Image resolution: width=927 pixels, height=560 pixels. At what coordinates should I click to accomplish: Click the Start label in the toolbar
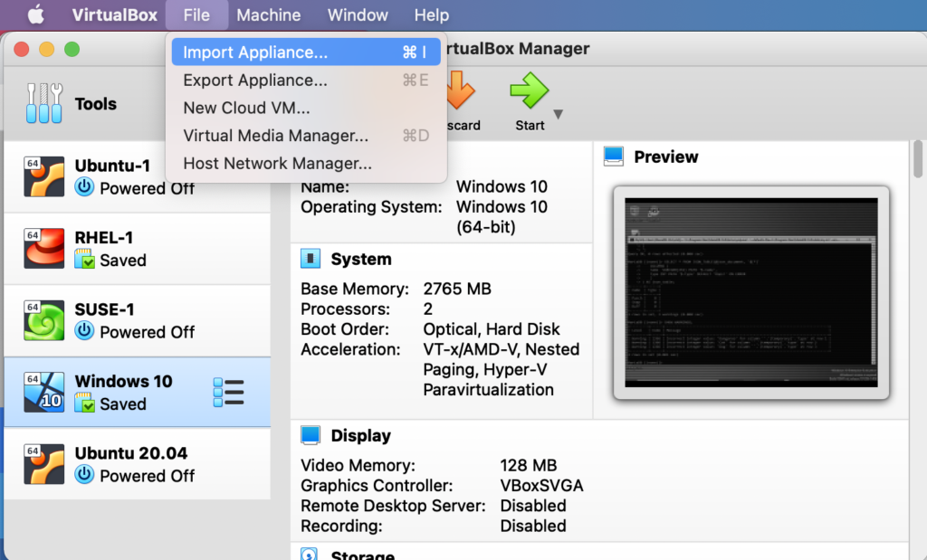point(530,125)
